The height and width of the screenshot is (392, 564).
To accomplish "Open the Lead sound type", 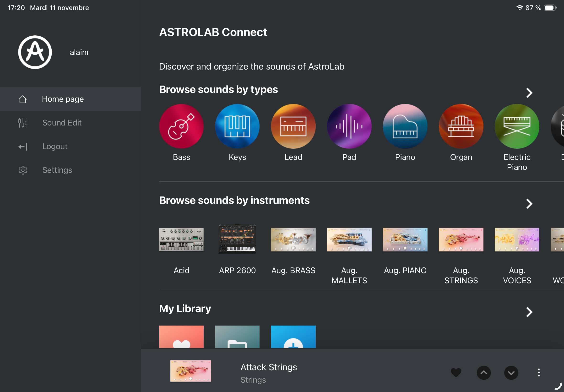I will 293,126.
